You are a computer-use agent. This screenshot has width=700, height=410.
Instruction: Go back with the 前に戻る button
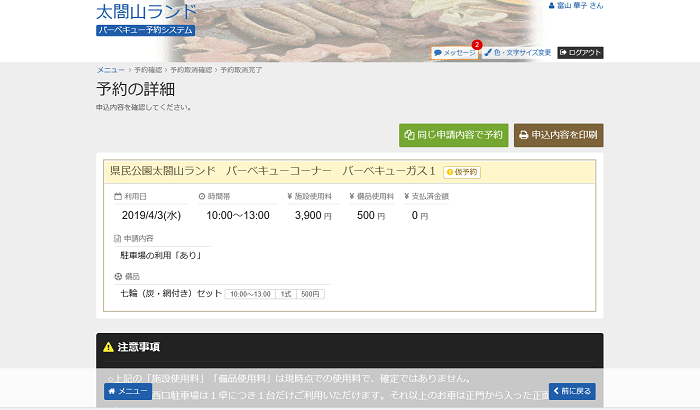(x=572, y=391)
